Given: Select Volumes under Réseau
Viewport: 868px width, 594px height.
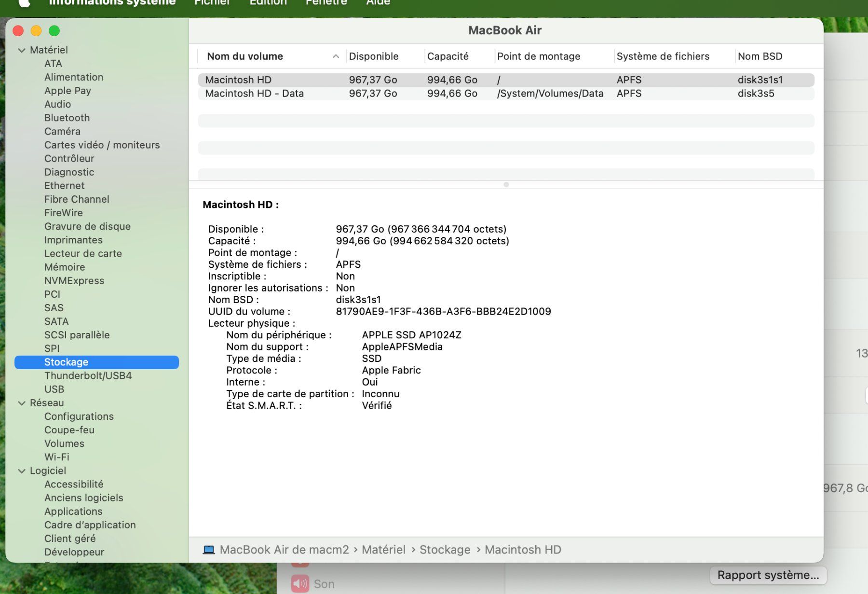Looking at the screenshot, I should [64, 443].
